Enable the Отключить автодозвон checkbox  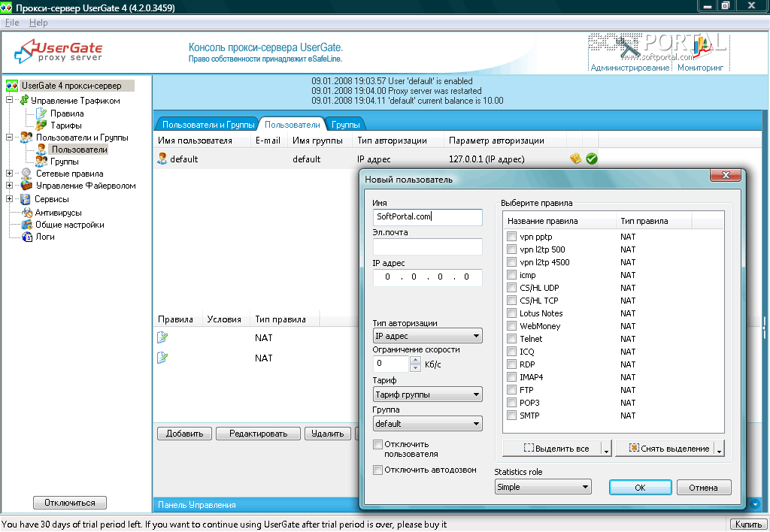tap(377, 470)
